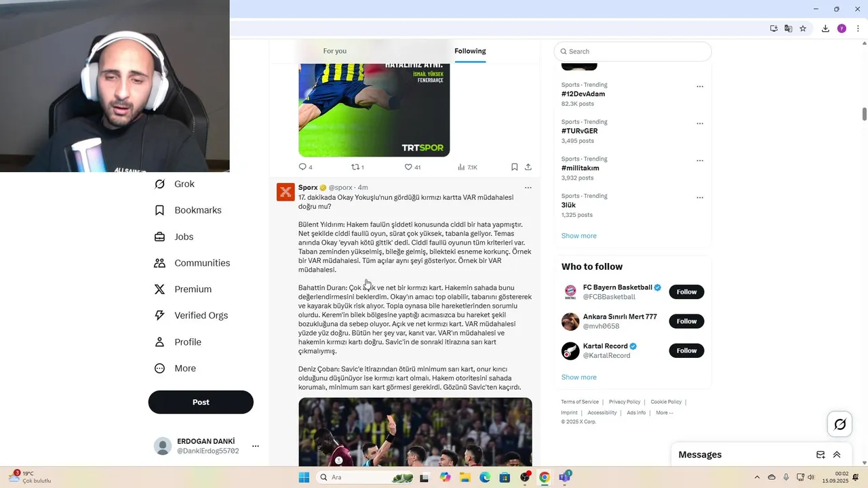The height and width of the screenshot is (488, 868).
Task: Compose a new message in Messages
Action: [x=821, y=455]
